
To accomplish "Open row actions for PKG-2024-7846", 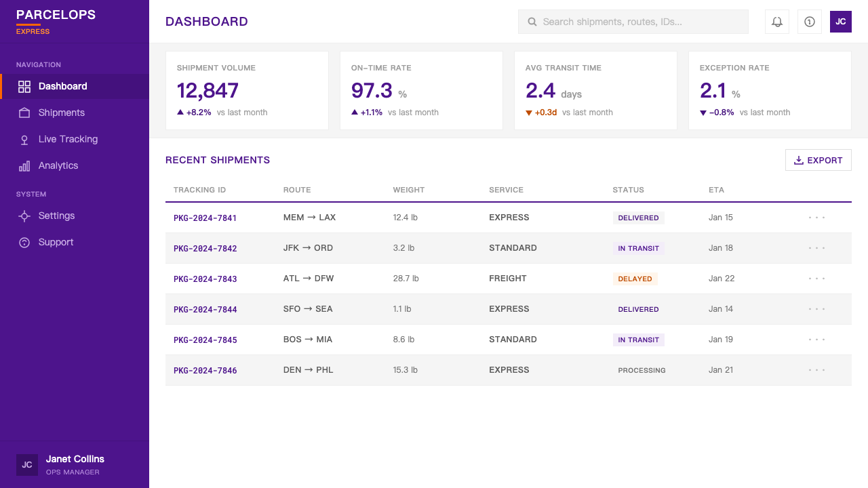I will coord(817,370).
